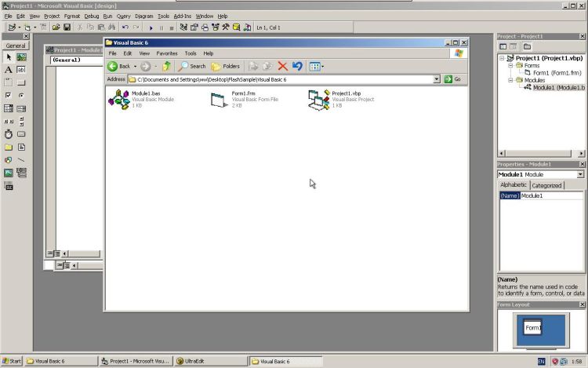Collapse the Modules folder in the project tree
The height and width of the screenshot is (368, 588).
[x=510, y=80]
